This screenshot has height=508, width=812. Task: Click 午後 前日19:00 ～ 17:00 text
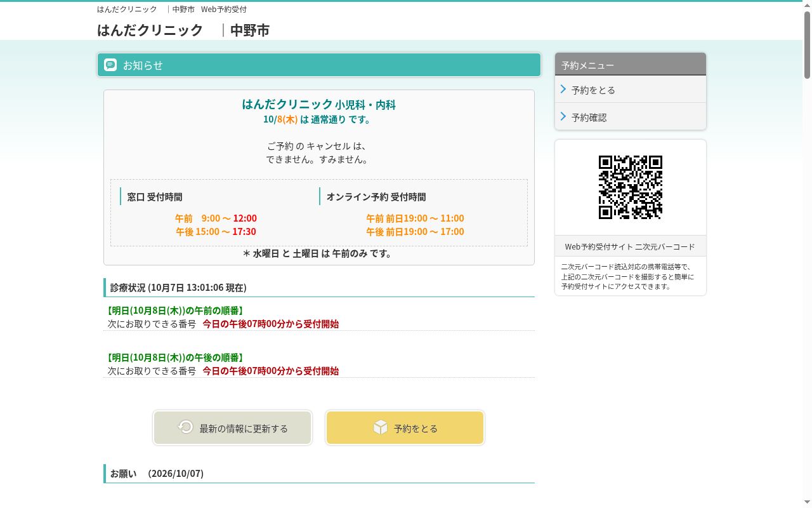pos(415,231)
